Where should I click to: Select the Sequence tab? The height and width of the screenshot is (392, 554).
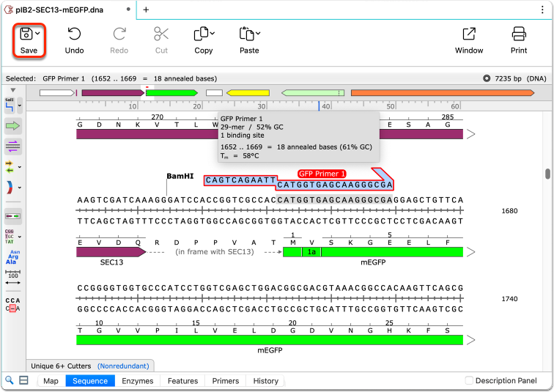pos(90,381)
